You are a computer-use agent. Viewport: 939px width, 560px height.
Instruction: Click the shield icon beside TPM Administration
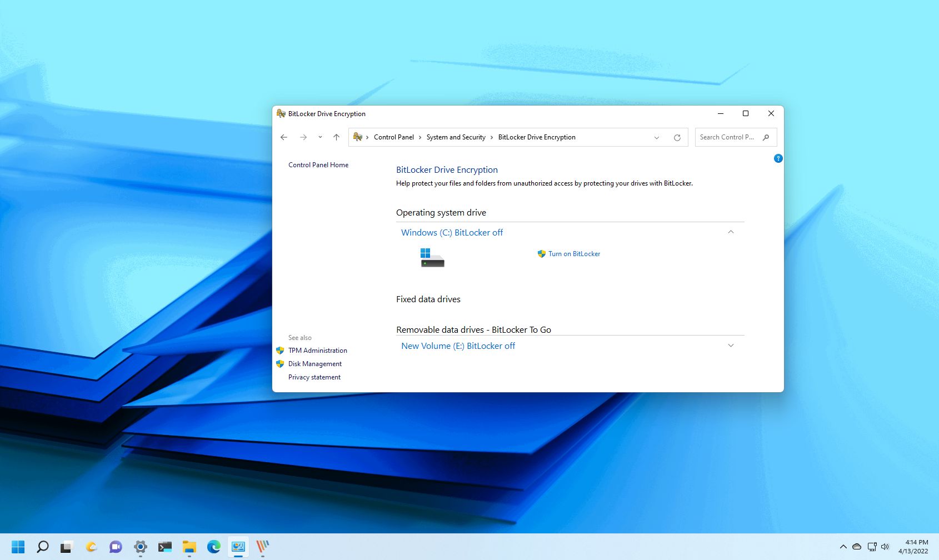tap(280, 351)
